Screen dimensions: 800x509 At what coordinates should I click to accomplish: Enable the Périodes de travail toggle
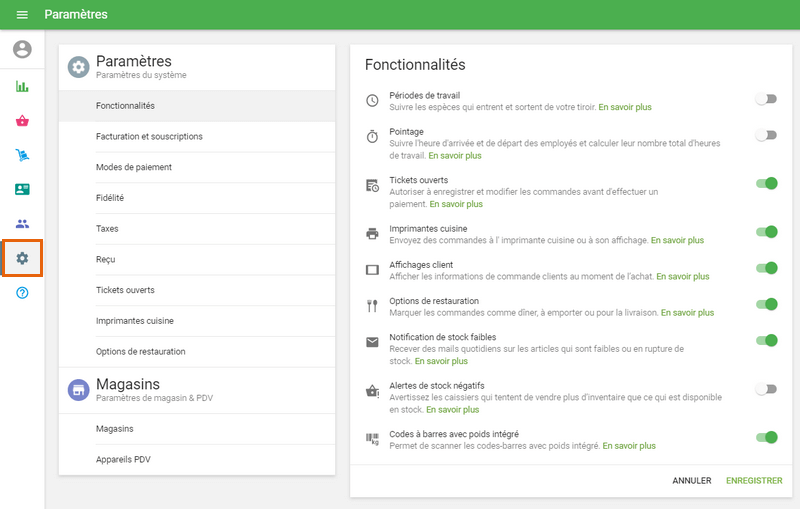[766, 99]
